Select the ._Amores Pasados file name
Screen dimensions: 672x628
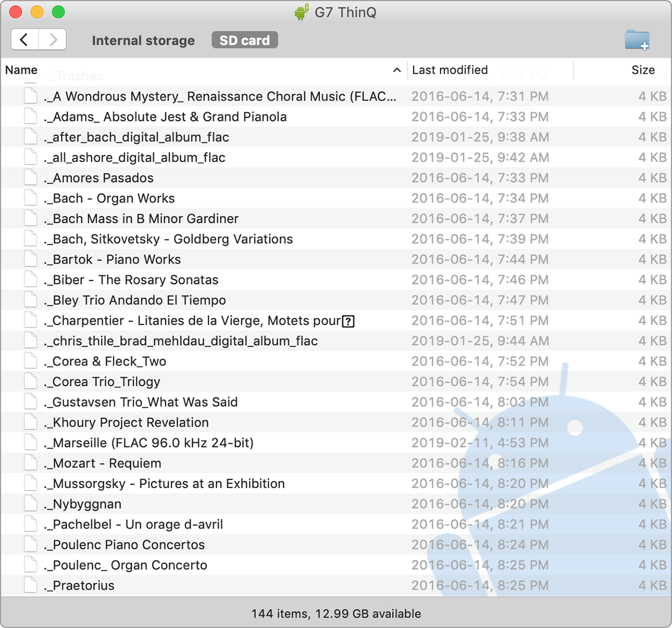click(x=99, y=178)
